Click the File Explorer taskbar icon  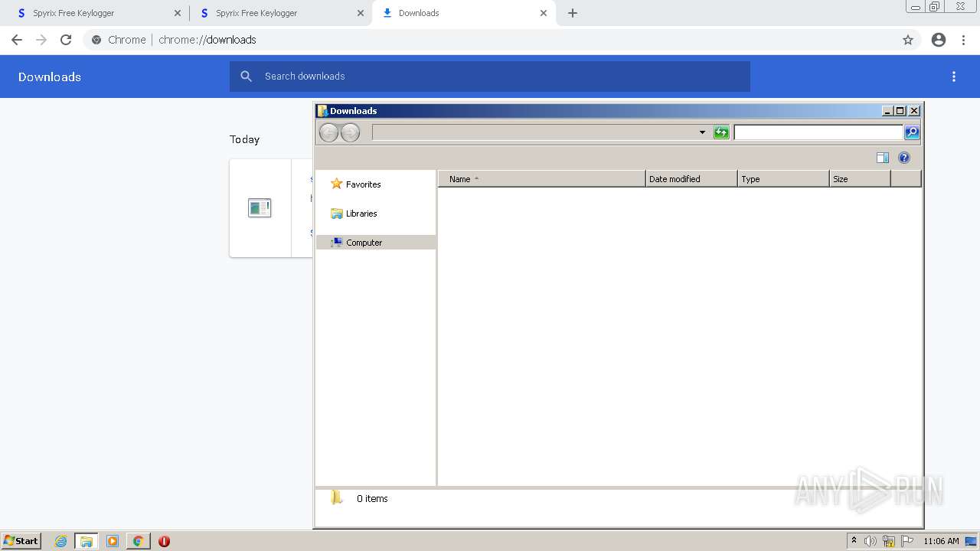(87, 541)
